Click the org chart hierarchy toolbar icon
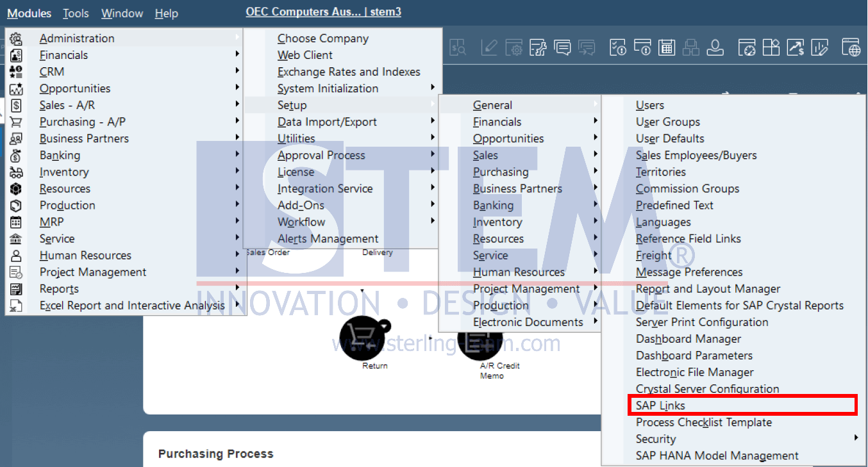The image size is (868, 467). tap(691, 47)
